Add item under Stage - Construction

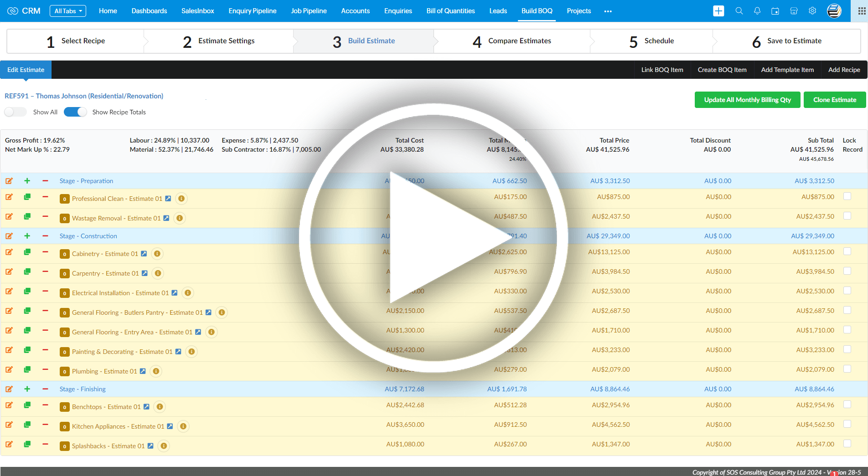pyautogui.click(x=27, y=236)
